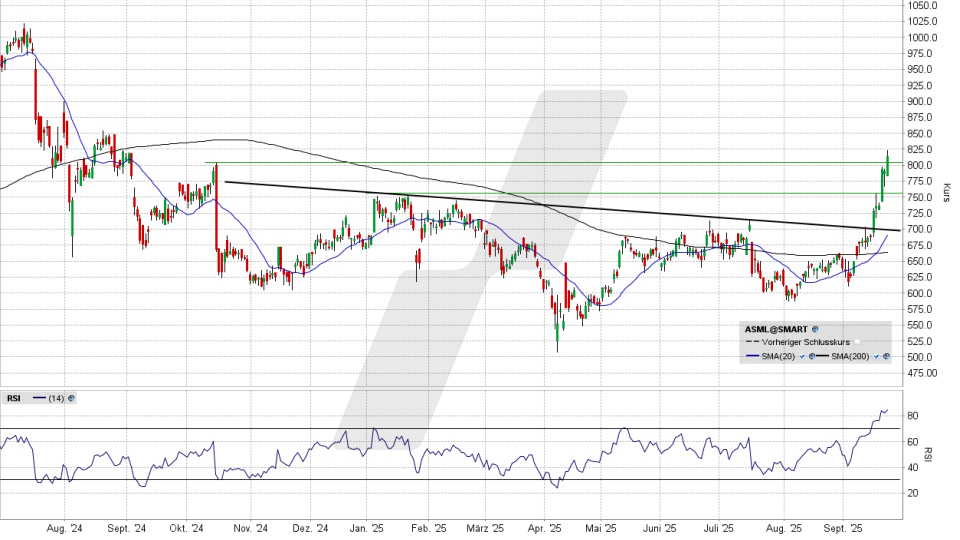Click the 500.00 price axis label
This screenshot has height=540, width=960.
[x=920, y=357]
